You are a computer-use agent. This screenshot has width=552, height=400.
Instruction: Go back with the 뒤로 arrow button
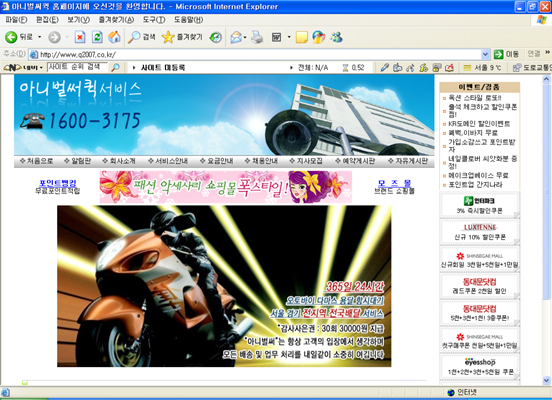tap(19, 37)
